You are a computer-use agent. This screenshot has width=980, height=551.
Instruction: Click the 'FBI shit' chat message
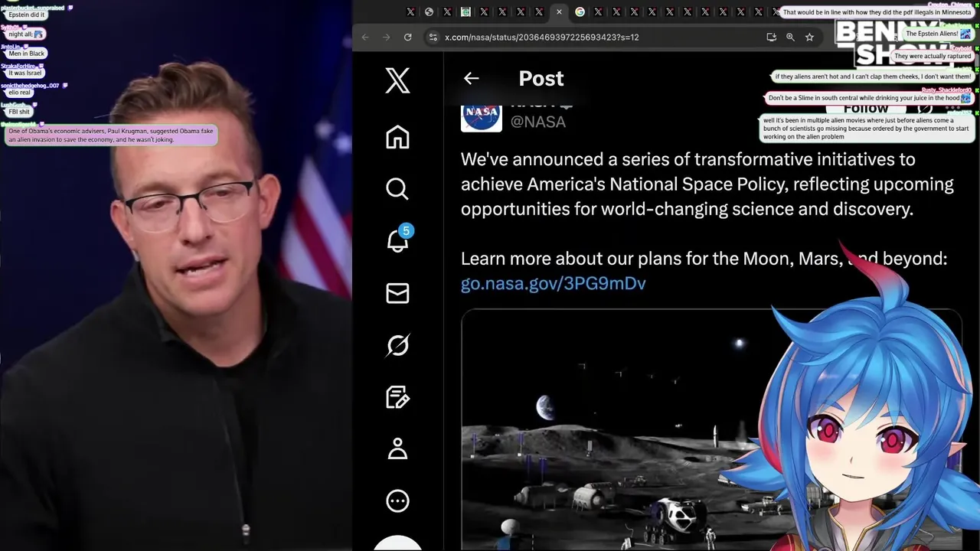[19, 112]
